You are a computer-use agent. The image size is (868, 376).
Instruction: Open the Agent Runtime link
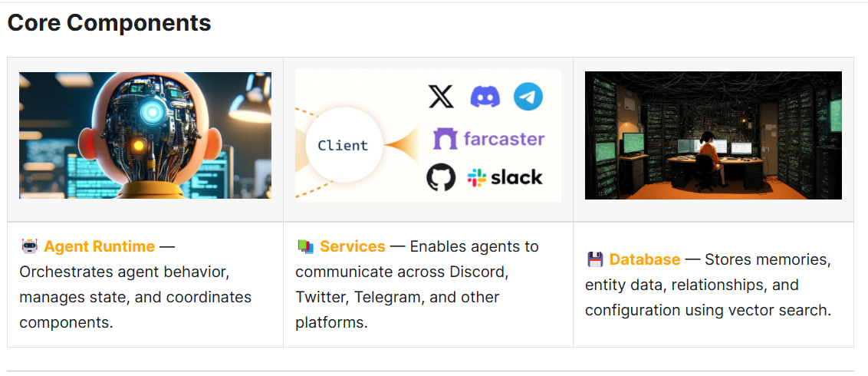[x=99, y=247]
